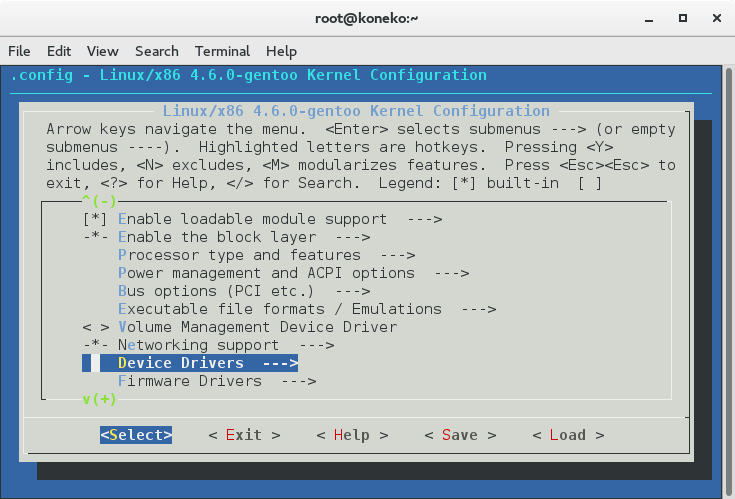Toggle Enable loadable module support checkbox
735x499 pixels.
[x=95, y=219]
